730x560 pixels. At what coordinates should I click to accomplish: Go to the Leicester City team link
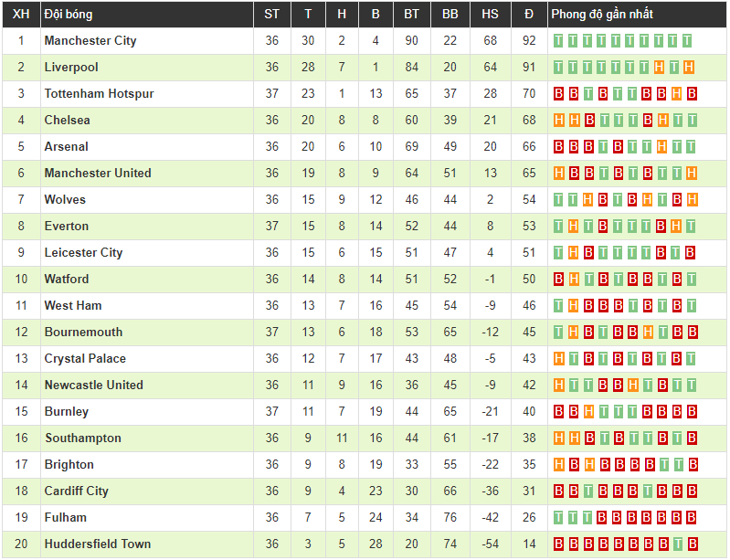(x=83, y=253)
